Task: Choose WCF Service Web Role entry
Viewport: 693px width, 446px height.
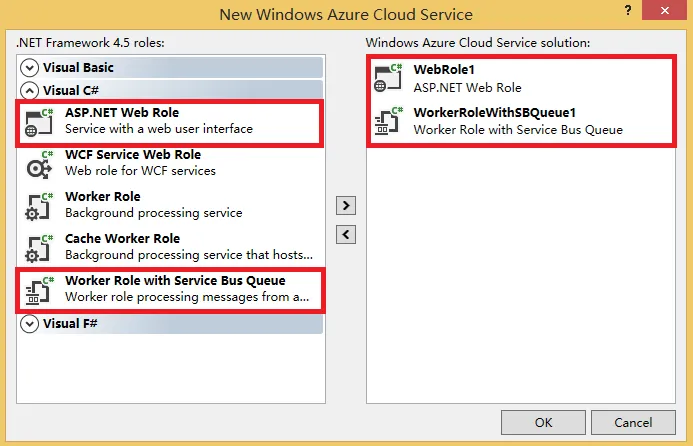Action: click(133, 162)
